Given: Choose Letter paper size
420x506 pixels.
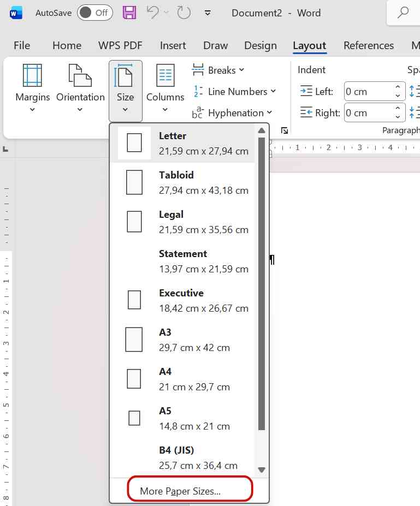Looking at the screenshot, I should pos(183,143).
